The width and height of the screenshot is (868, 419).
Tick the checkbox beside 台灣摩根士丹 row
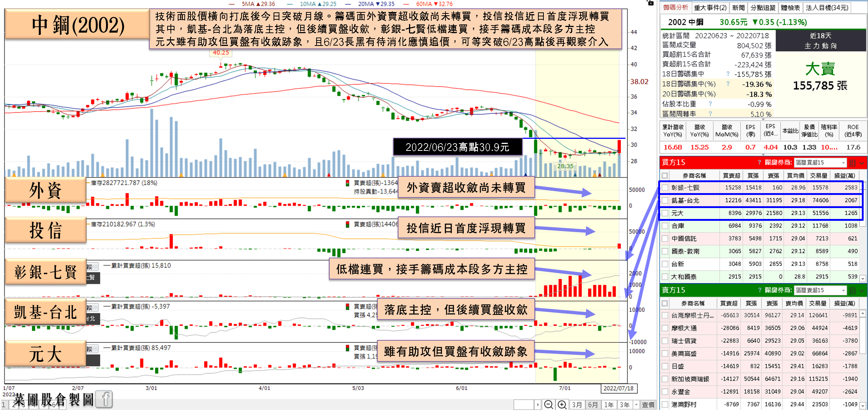(x=665, y=316)
